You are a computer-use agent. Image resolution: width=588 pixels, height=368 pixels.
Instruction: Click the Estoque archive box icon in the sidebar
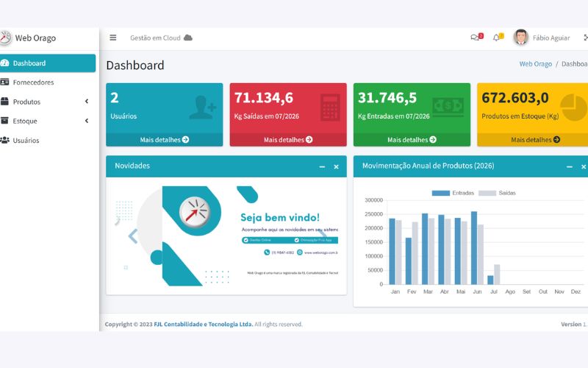click(4, 121)
